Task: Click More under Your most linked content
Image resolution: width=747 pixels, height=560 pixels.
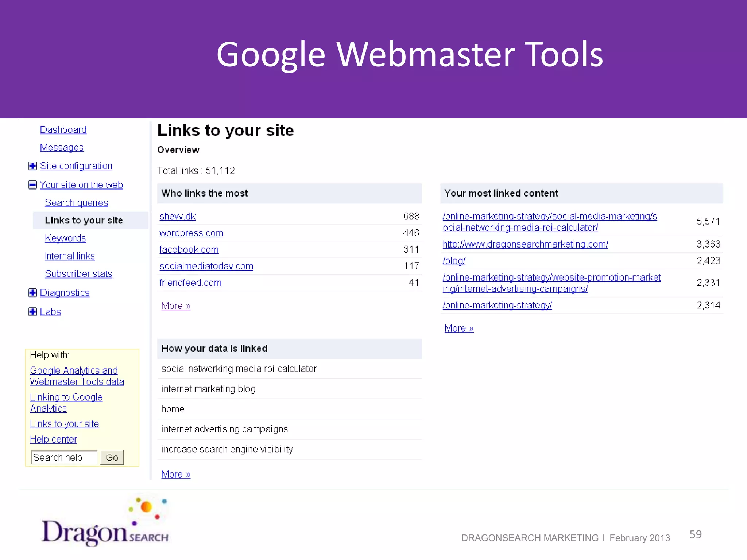Action: click(x=459, y=328)
